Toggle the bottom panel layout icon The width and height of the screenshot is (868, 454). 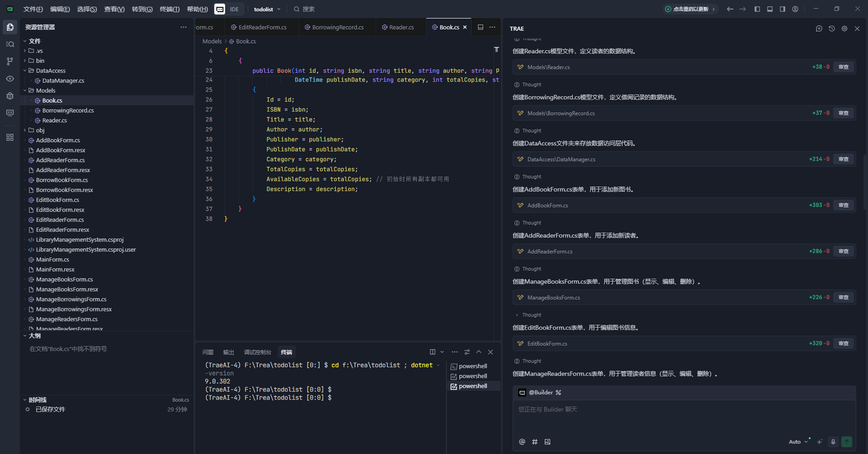coord(770,9)
